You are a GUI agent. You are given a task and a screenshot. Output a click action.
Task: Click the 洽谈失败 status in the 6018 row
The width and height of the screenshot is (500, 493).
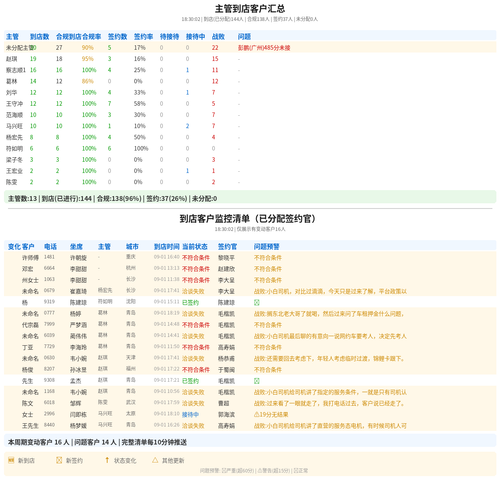click(193, 403)
